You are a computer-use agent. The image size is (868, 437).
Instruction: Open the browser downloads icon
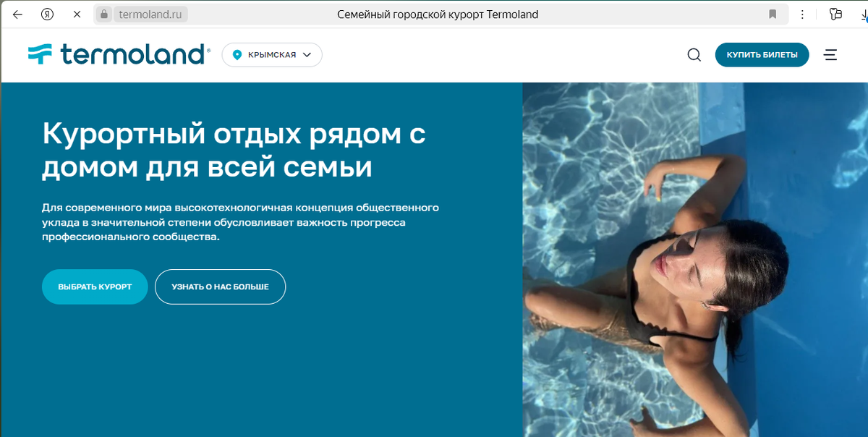(x=864, y=14)
